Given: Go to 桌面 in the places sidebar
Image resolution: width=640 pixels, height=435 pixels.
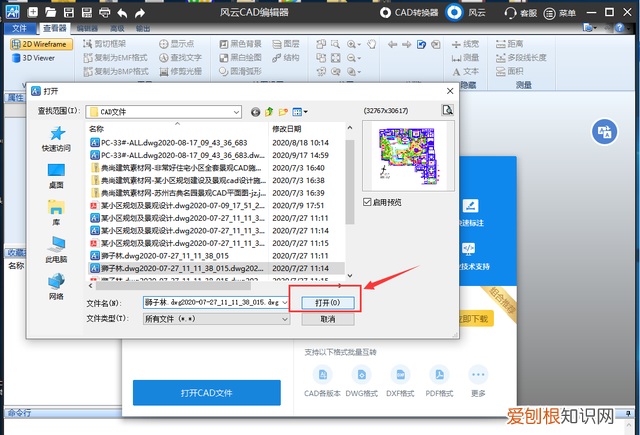Looking at the screenshot, I should click(56, 176).
